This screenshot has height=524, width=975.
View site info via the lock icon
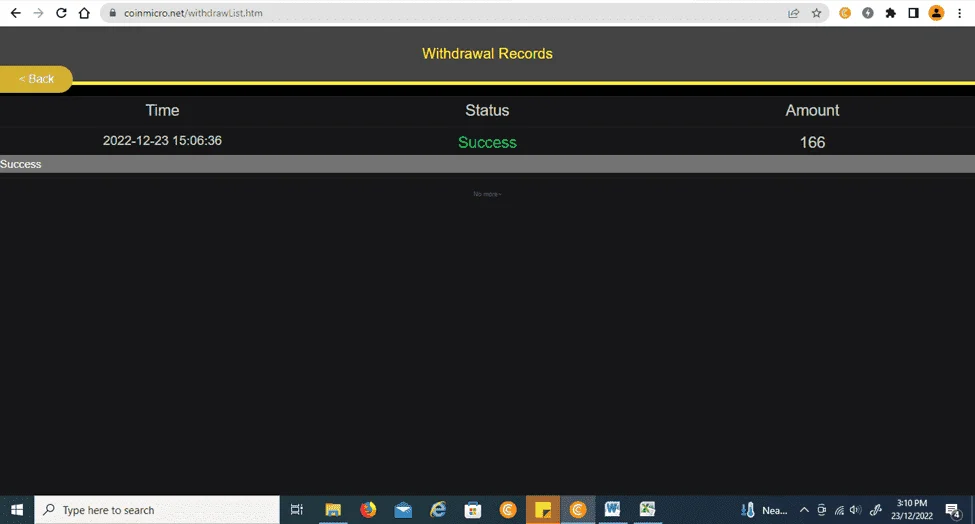click(113, 13)
